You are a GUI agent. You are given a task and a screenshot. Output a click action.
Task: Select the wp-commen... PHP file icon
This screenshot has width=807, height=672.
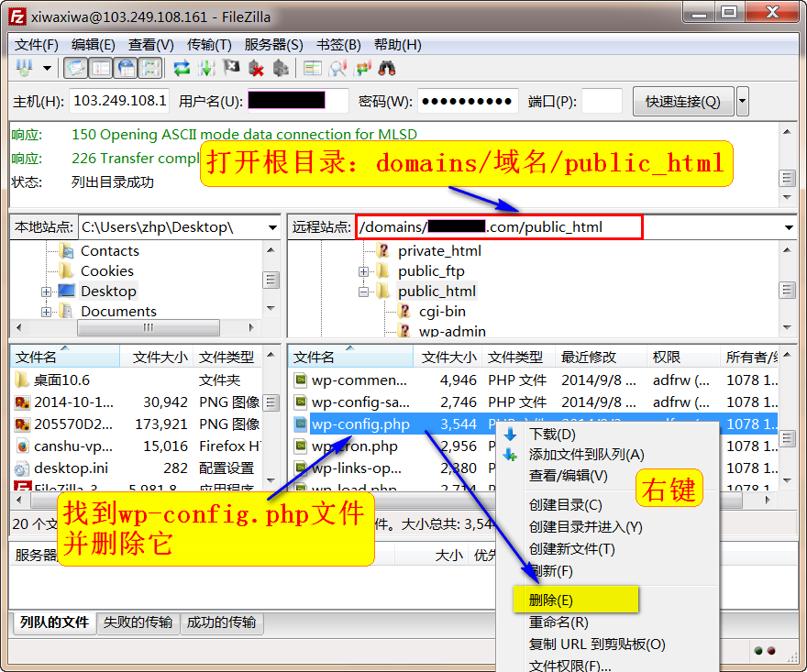tap(300, 380)
